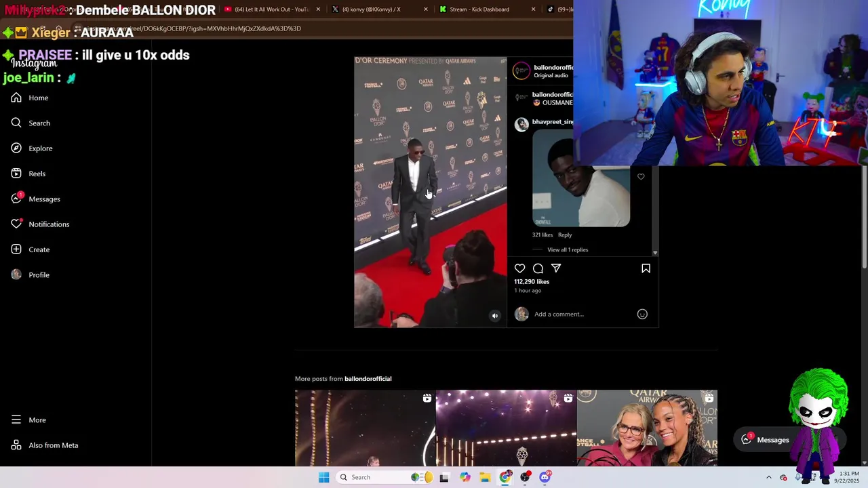Close the Kick Dashboard tab
The height and width of the screenshot is (488, 868).
coord(533,9)
